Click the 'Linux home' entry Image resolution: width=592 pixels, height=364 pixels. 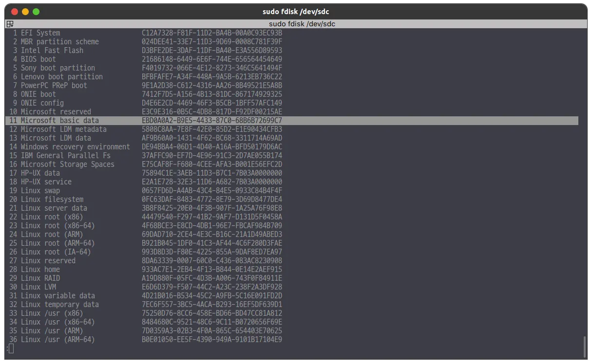point(40,270)
